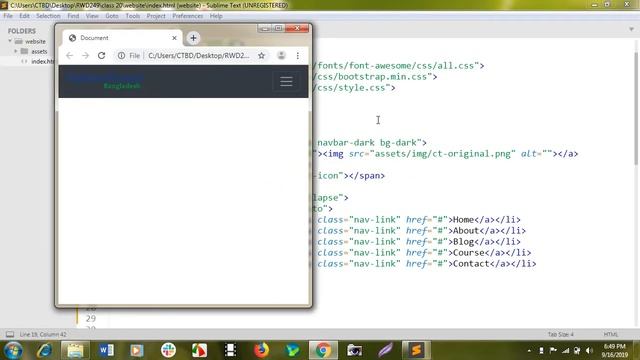Screen dimensions: 640x360
Task: Open Sublime tab list dropdown arrow
Action: (x=631, y=29)
